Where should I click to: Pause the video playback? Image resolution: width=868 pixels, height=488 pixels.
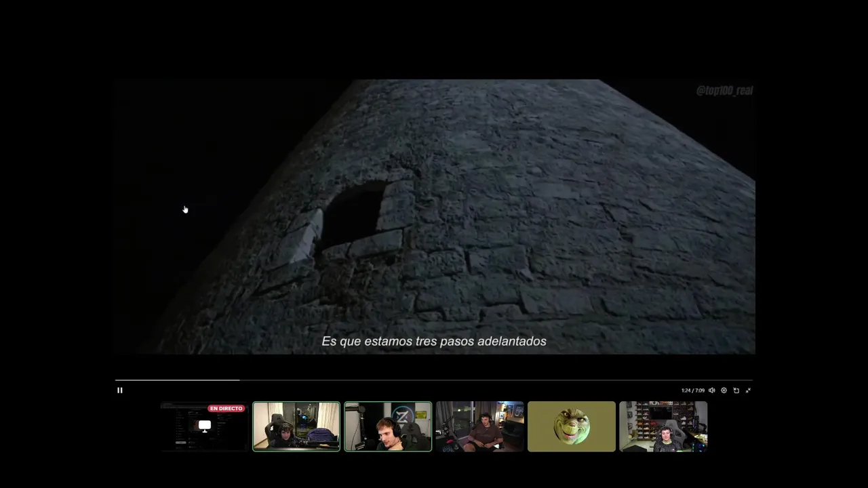tap(120, 390)
